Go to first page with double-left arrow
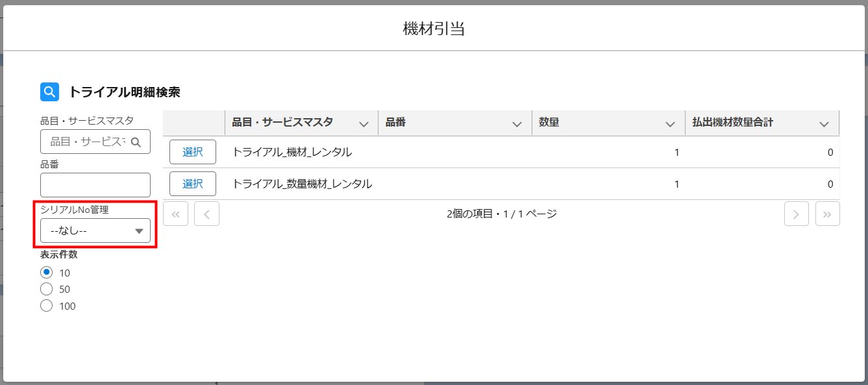Viewport: 868px width, 385px height. coord(175,214)
